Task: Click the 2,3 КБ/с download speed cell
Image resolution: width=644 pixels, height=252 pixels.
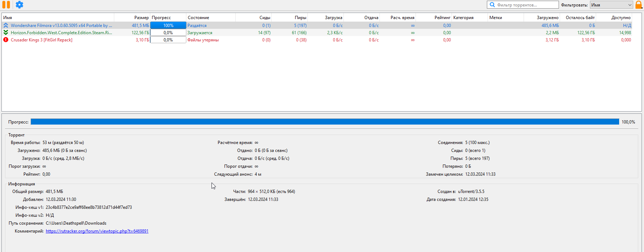Action: (335, 32)
